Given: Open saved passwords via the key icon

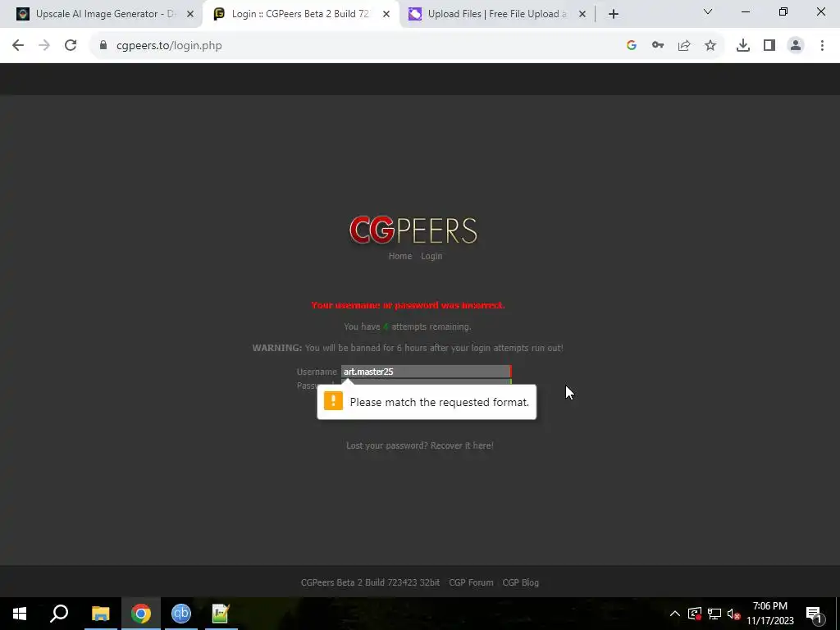Looking at the screenshot, I should click(x=658, y=46).
